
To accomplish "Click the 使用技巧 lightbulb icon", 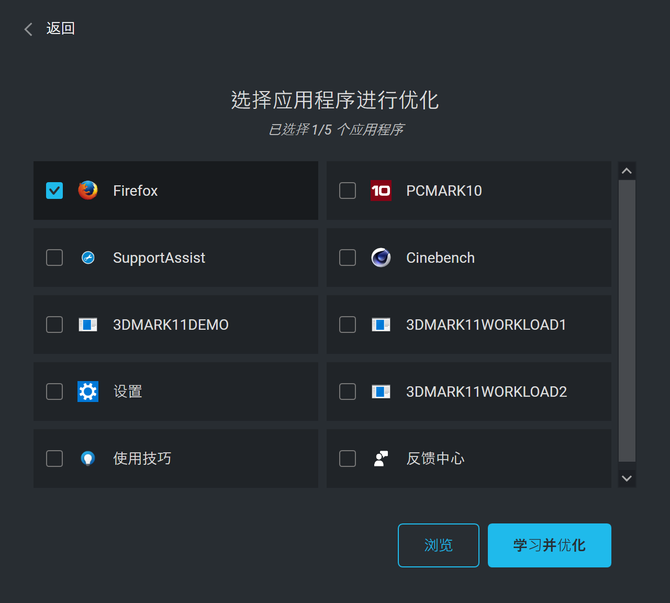I will (88, 458).
